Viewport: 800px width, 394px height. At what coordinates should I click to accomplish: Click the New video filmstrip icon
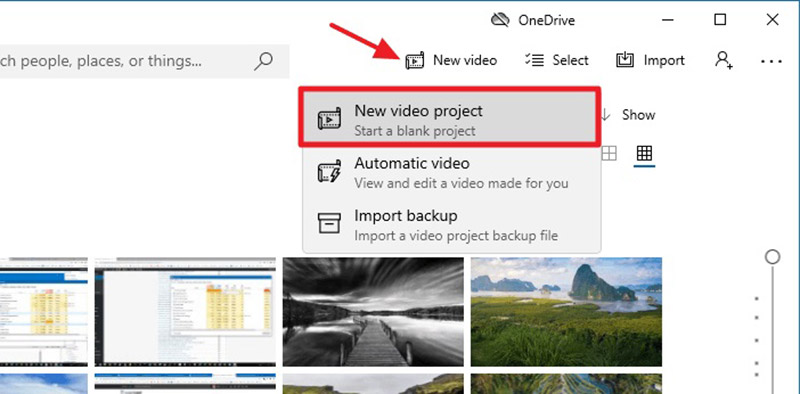414,61
